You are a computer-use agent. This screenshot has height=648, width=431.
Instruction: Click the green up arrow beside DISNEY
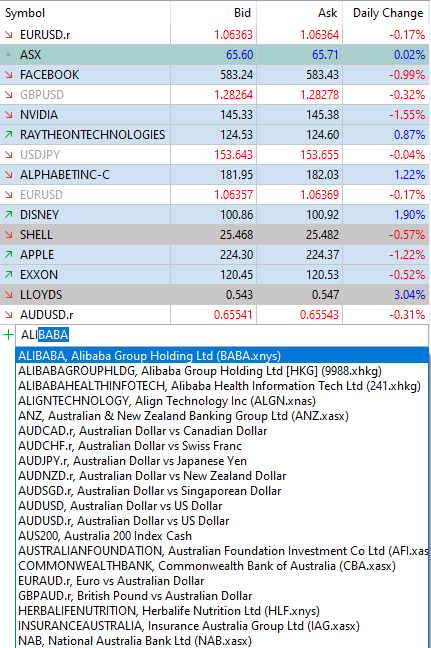(9, 214)
